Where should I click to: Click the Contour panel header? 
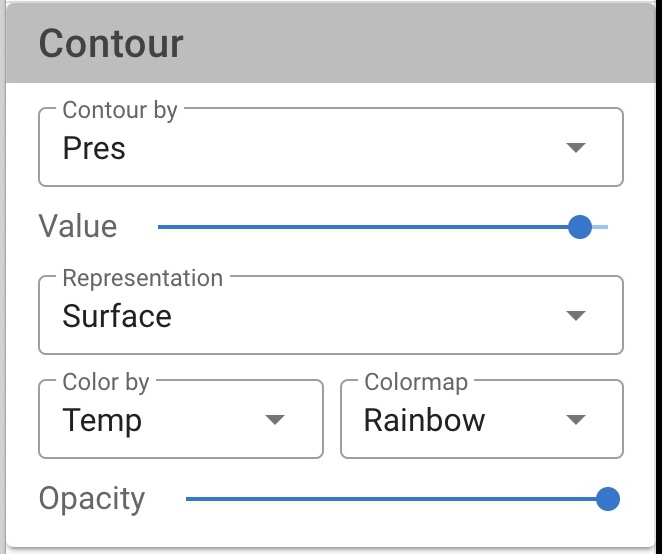(331, 43)
